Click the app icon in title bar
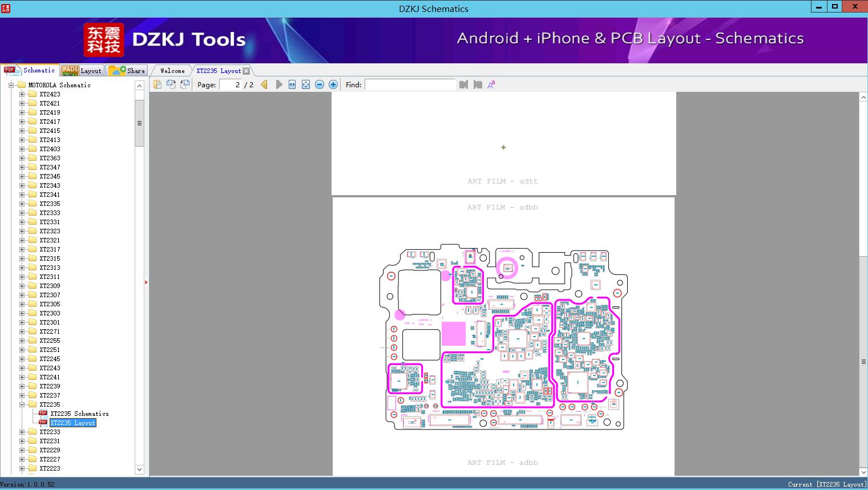 (6, 8)
